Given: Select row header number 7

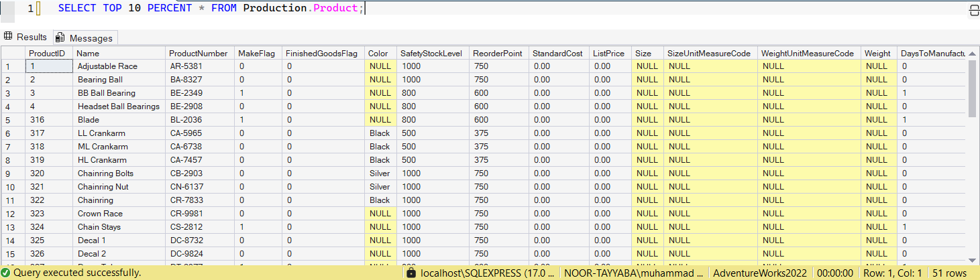Looking at the screenshot, I should pyautogui.click(x=13, y=147).
